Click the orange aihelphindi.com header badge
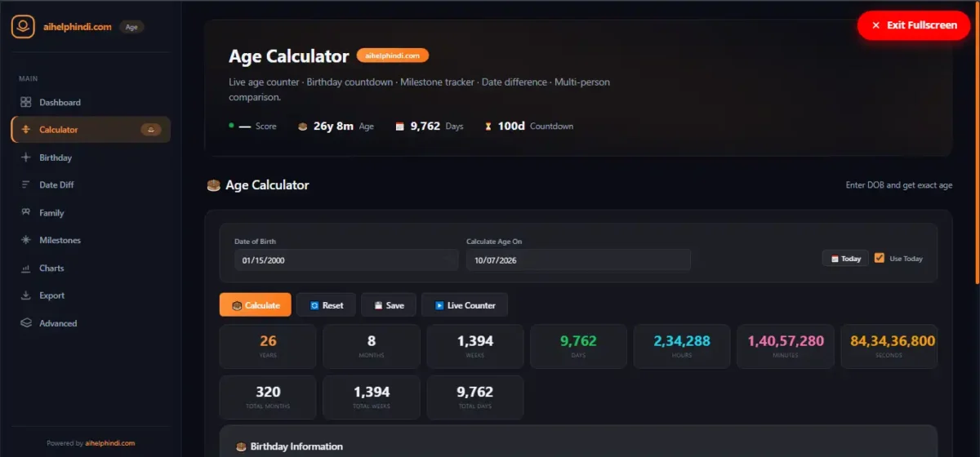Image resolution: width=980 pixels, height=457 pixels. tap(393, 55)
